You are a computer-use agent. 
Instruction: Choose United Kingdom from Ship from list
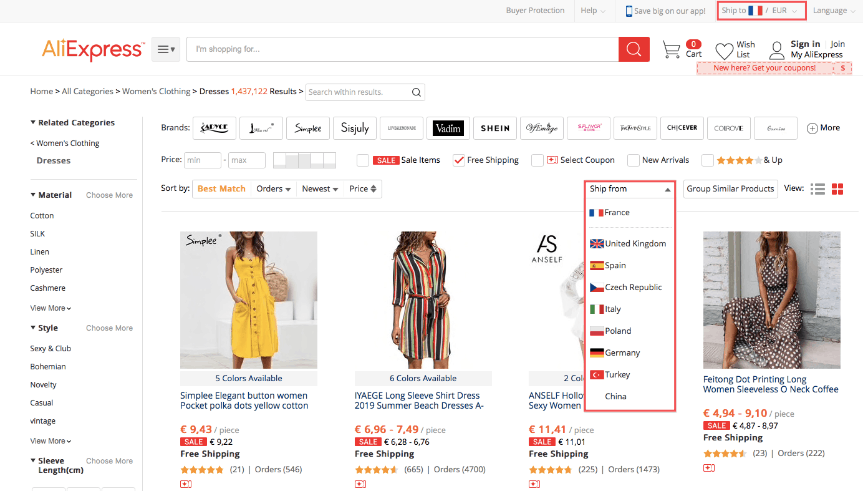[634, 244]
